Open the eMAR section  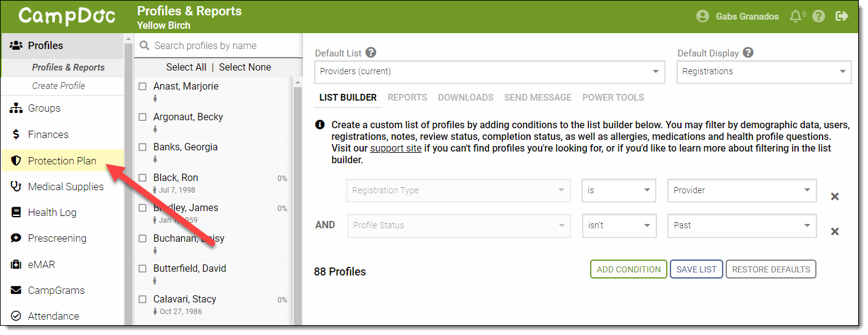42,264
